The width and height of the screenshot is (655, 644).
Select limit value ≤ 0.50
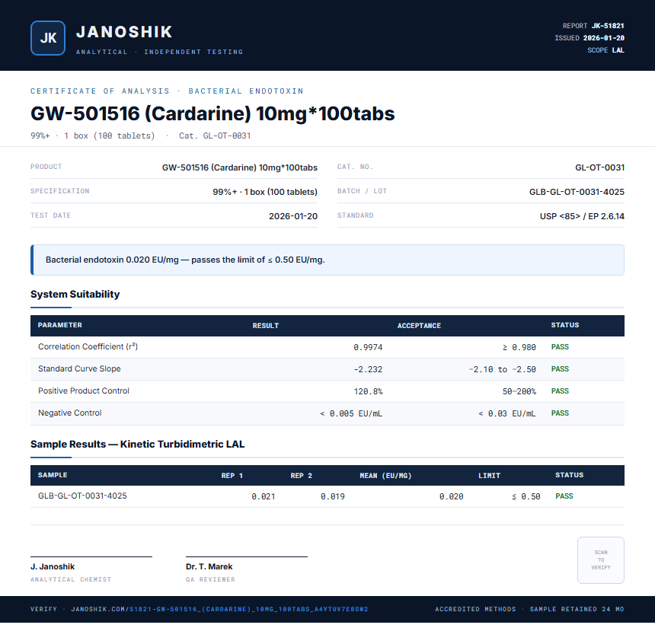[526, 496]
